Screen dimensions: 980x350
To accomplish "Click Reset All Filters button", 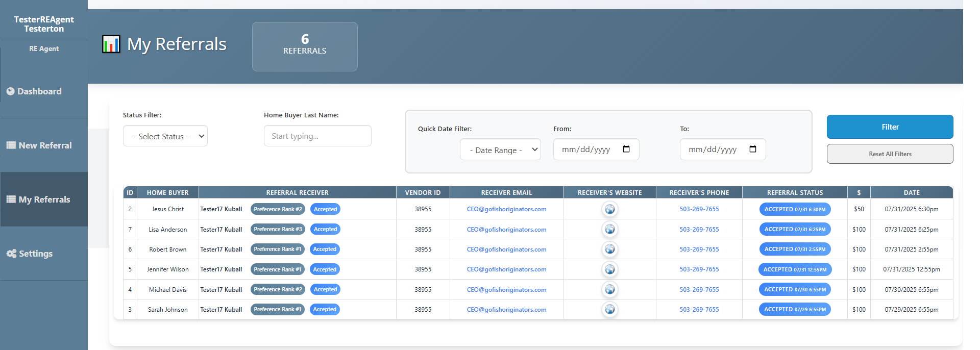I will pos(890,154).
